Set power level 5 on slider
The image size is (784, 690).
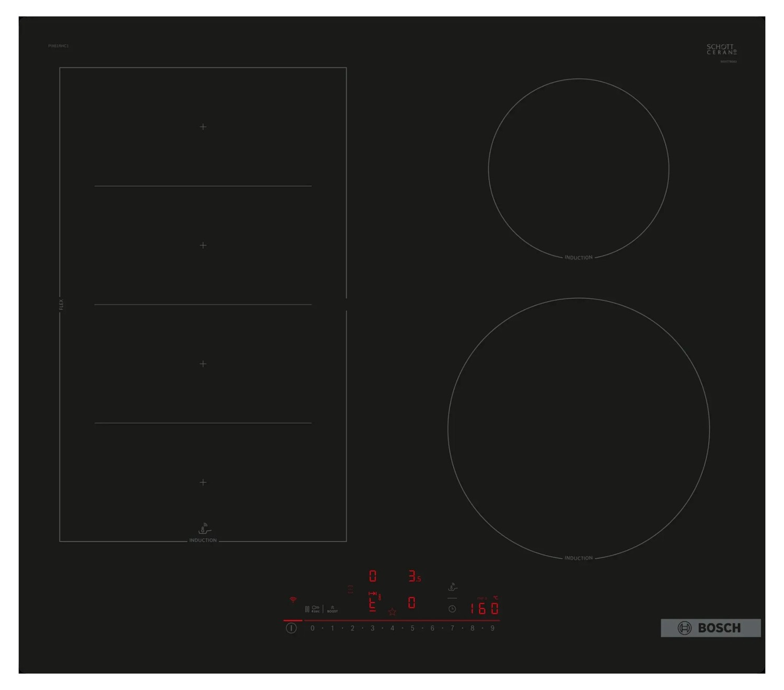point(412,628)
